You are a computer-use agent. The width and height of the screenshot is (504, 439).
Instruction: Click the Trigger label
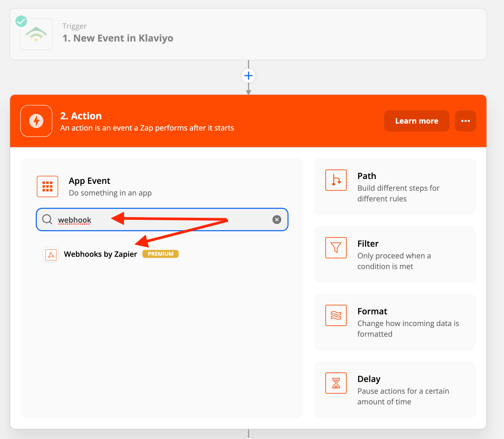coord(74,26)
